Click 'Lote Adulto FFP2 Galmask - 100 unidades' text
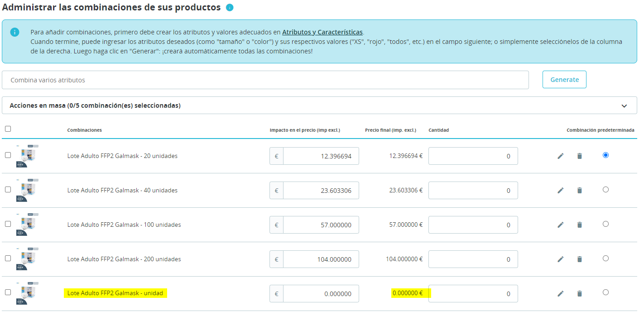Viewport: 644px width, 335px height. pos(124,225)
